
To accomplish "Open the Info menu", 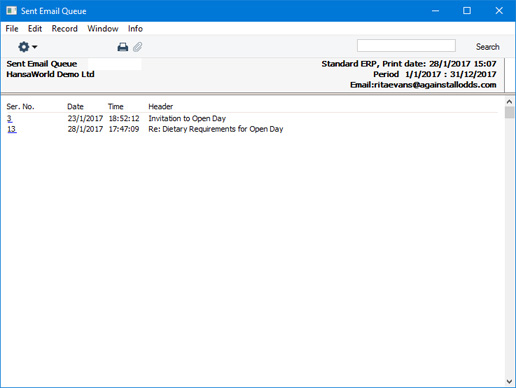I will [x=135, y=29].
